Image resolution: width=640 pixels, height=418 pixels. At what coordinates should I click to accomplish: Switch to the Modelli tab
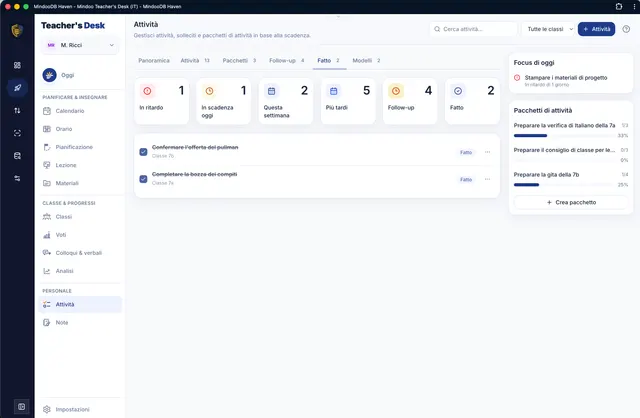point(366,60)
